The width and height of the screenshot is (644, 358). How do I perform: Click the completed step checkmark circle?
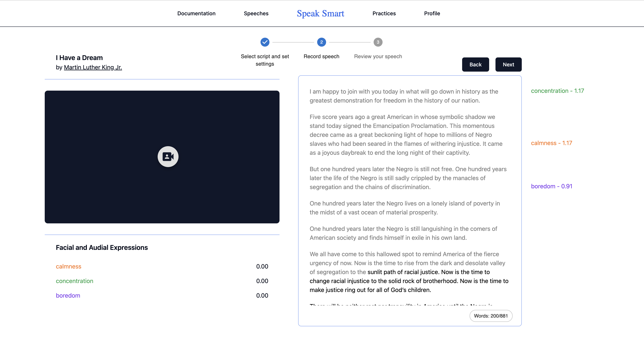click(x=265, y=42)
